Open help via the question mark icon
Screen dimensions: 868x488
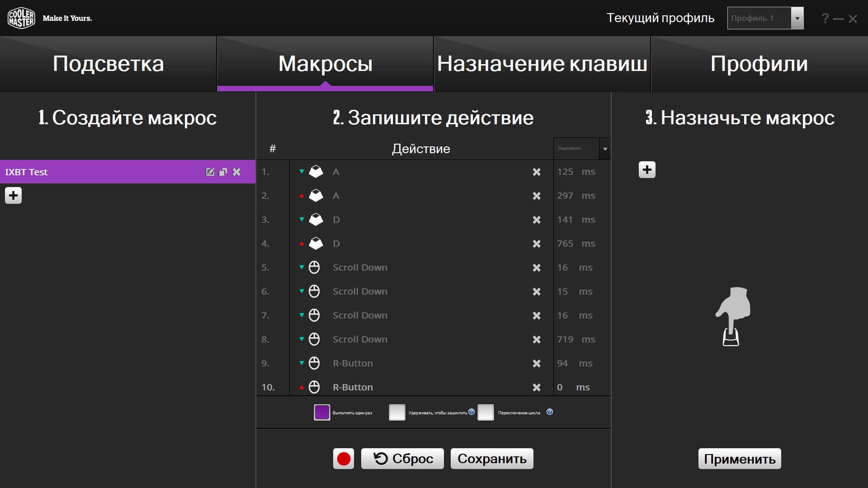[825, 18]
